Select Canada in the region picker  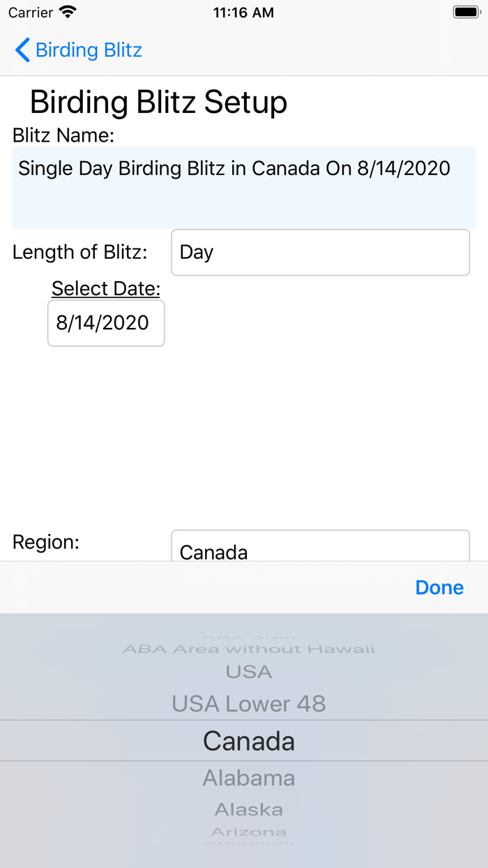click(249, 741)
